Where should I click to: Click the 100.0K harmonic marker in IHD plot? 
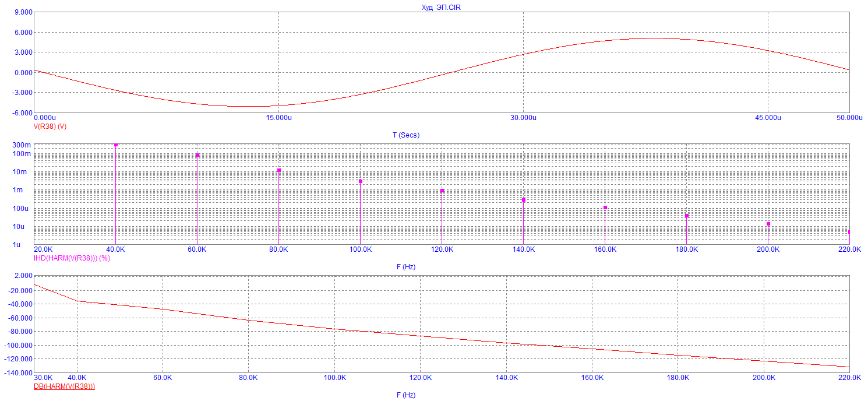coord(361,181)
